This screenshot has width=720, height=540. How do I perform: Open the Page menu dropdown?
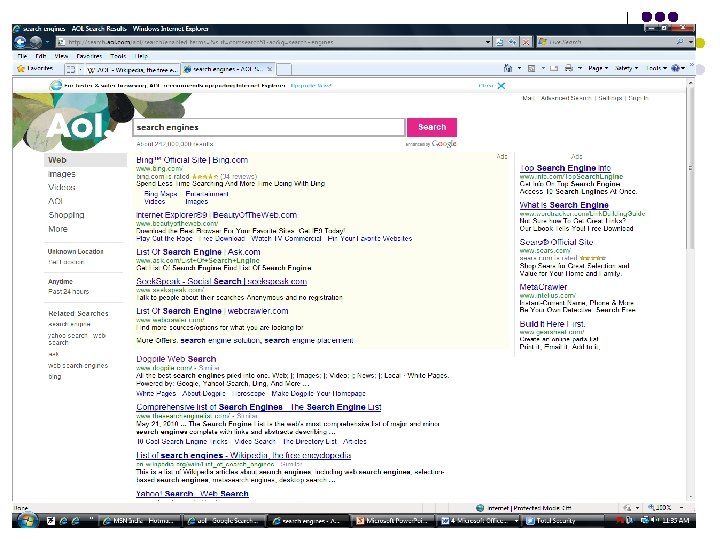click(598, 68)
